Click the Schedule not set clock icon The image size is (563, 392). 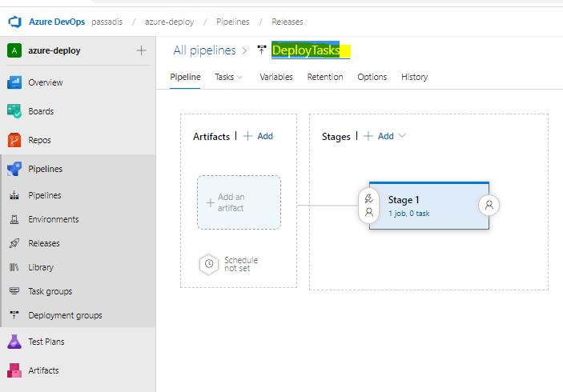click(209, 264)
